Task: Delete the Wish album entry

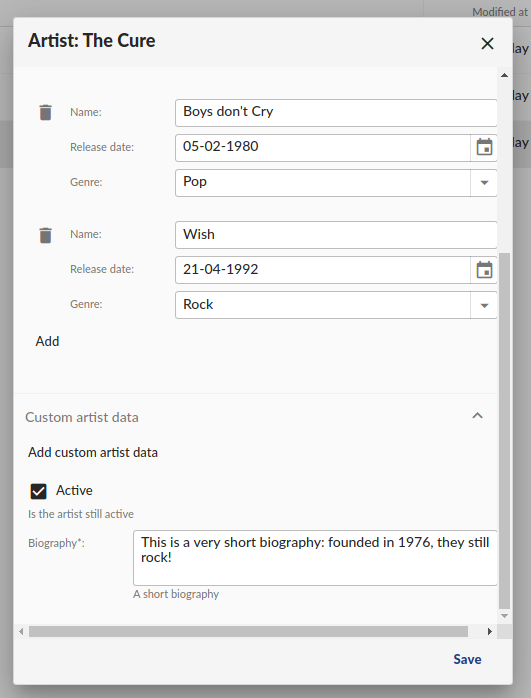Action: tap(45, 235)
